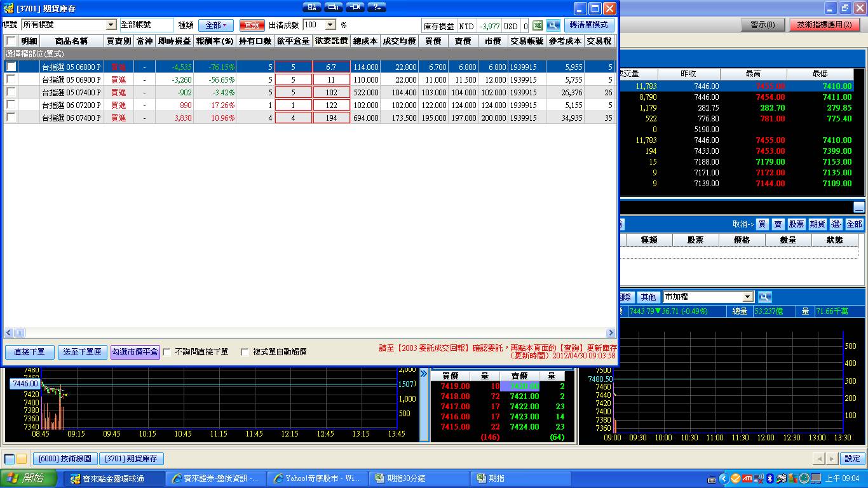
Task: Click the orange window icon at bottom left
Action: pyautogui.click(x=22, y=459)
